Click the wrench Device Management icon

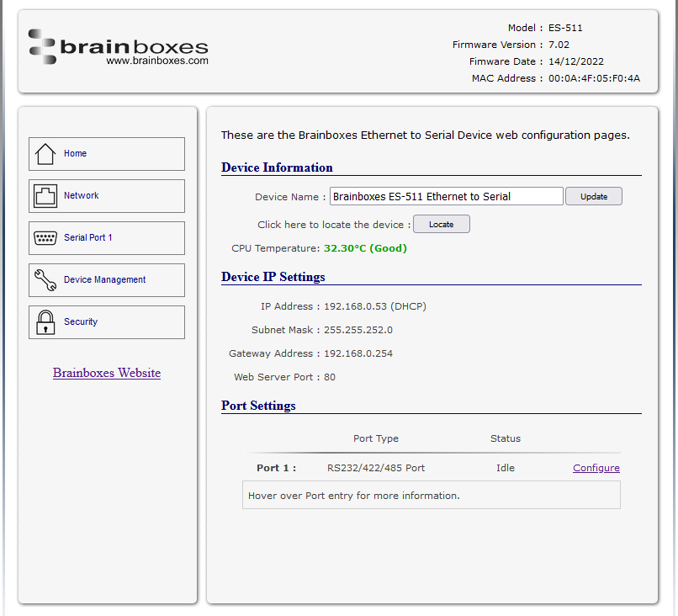[45, 280]
